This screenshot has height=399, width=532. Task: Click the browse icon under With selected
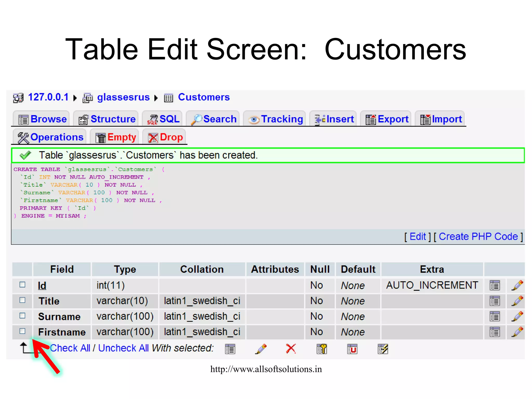[x=230, y=349]
